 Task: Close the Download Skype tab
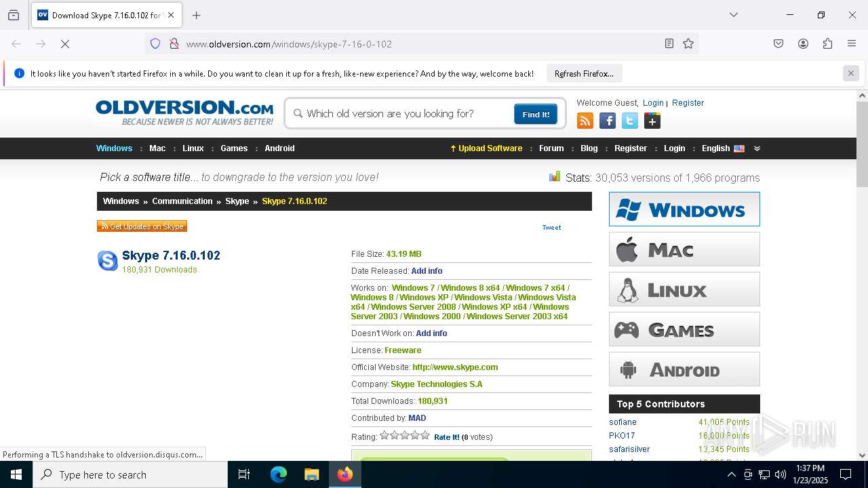(171, 15)
